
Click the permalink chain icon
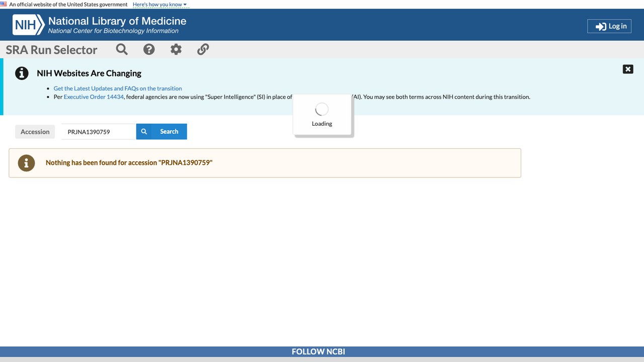click(203, 49)
